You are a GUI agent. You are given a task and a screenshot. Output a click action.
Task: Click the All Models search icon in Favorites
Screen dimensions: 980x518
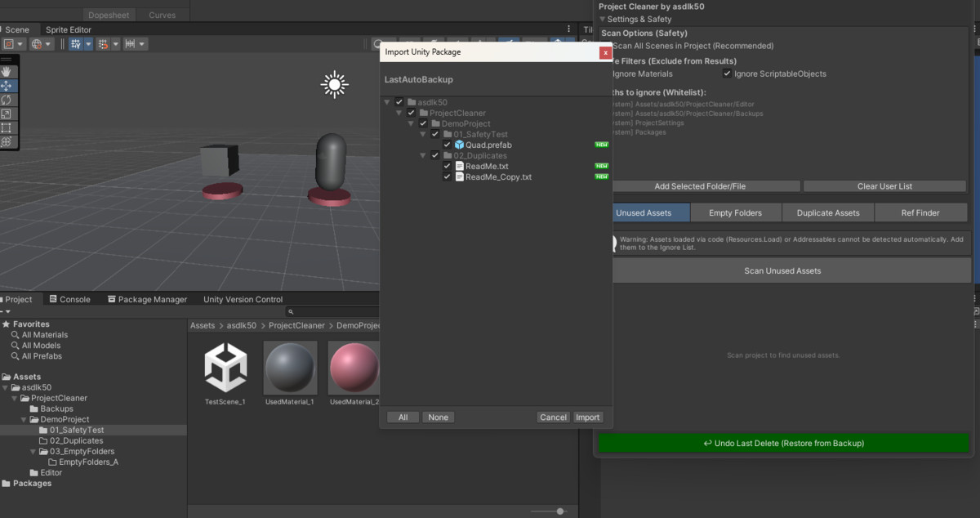[x=15, y=346]
